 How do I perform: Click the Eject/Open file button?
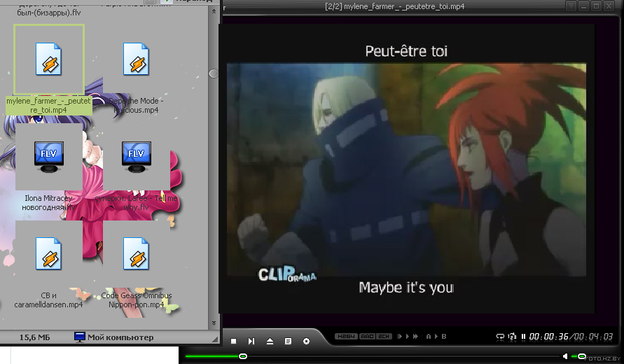point(270,342)
